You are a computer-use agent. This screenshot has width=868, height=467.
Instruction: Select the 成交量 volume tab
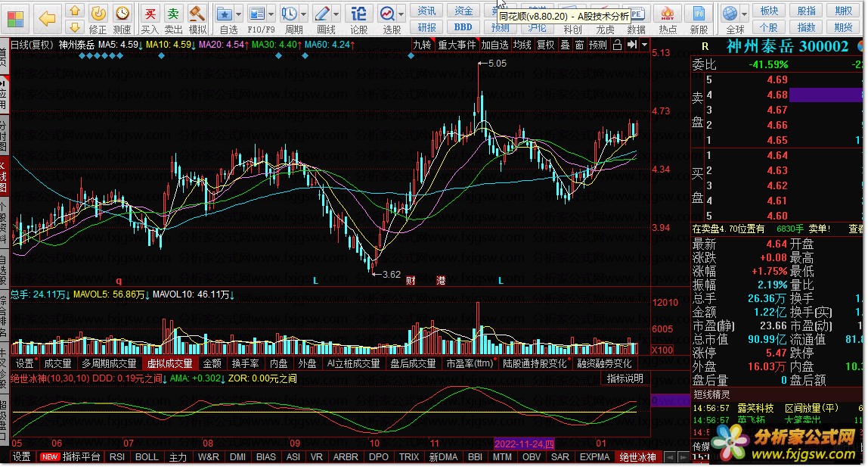click(57, 363)
